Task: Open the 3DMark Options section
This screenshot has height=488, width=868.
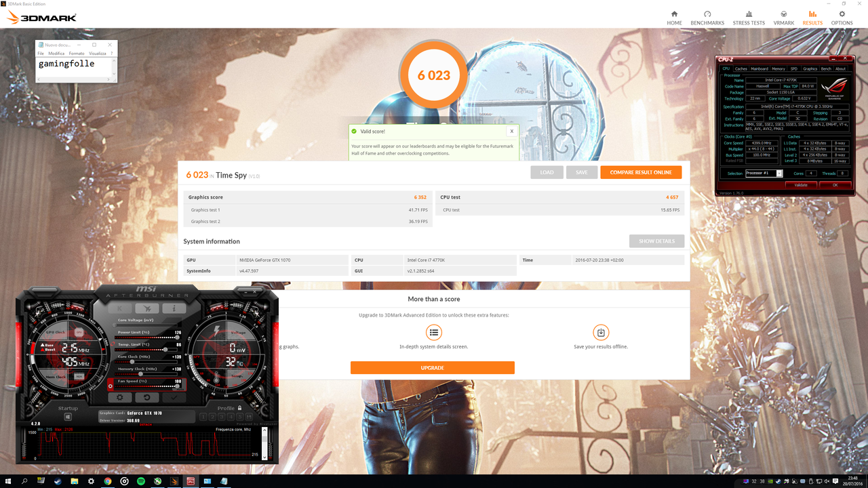Action: tap(842, 18)
